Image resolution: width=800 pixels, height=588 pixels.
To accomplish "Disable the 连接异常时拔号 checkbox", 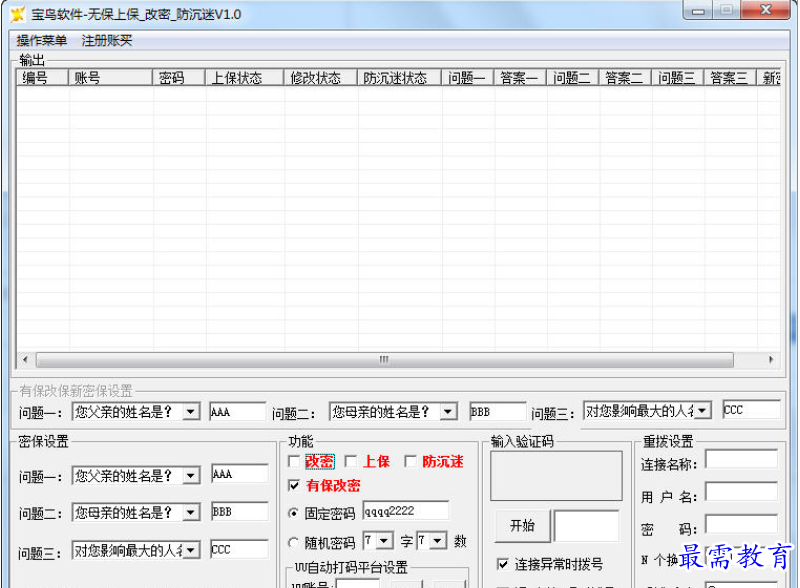I will pos(503,565).
